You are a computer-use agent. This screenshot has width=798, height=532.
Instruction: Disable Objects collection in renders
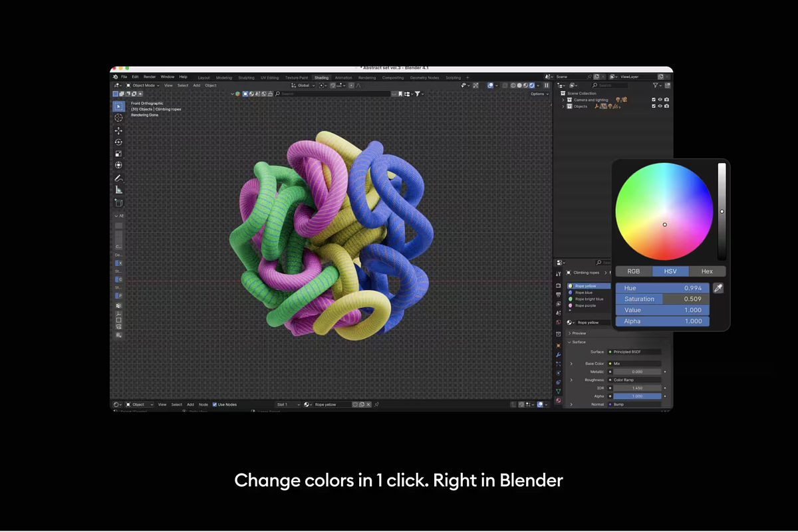[x=667, y=106]
